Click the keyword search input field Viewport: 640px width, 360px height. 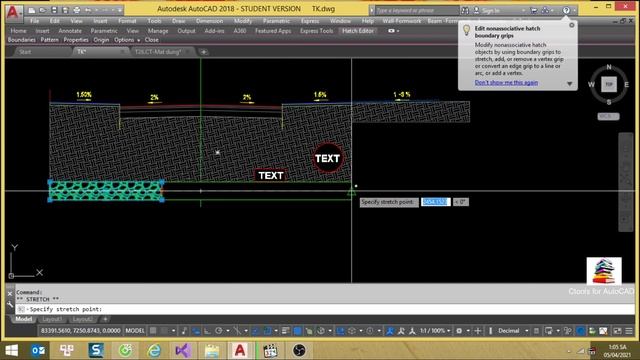417,10
